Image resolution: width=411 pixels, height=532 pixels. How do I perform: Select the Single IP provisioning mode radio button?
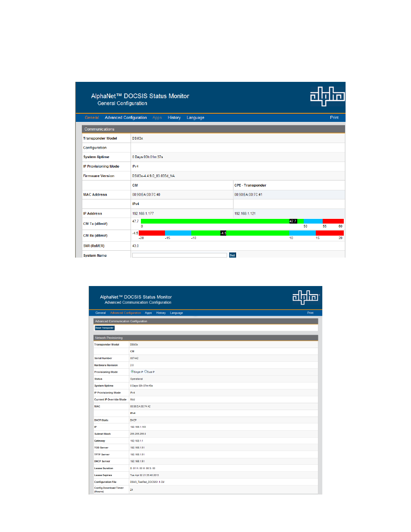[x=132, y=371]
